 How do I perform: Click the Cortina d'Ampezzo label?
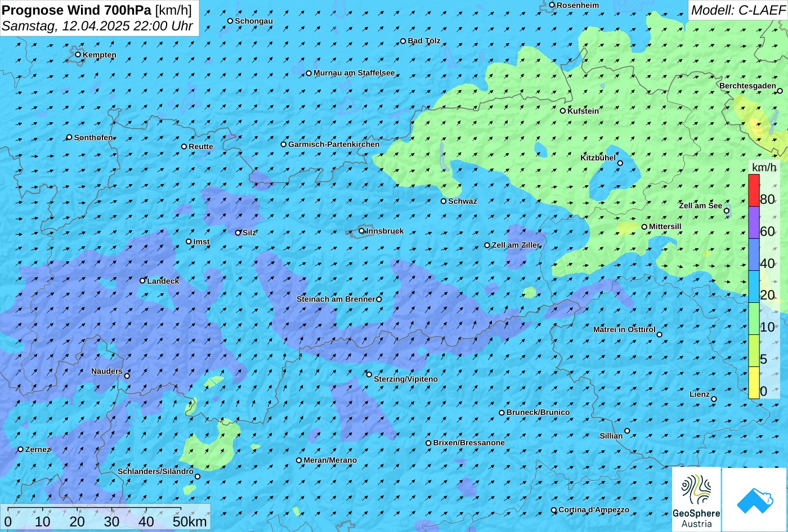pyautogui.click(x=594, y=509)
